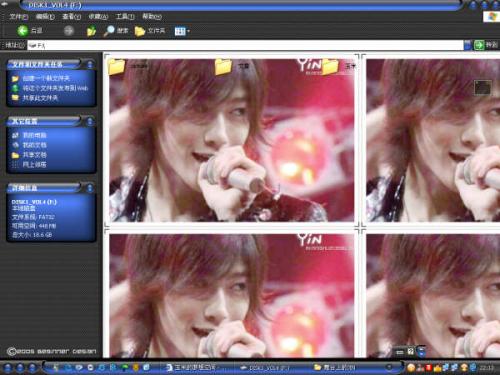
Task: Collapse the Other Places panel
Action: point(90,121)
